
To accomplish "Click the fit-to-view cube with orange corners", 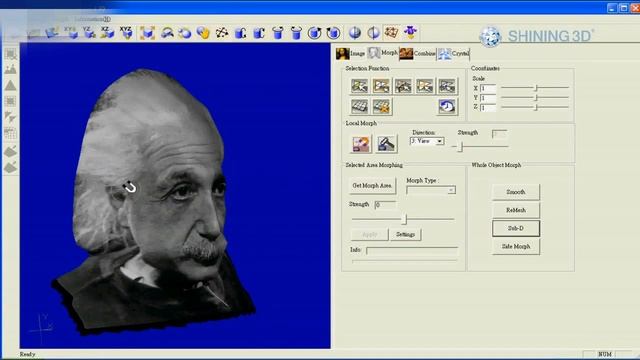I will pos(147,33).
